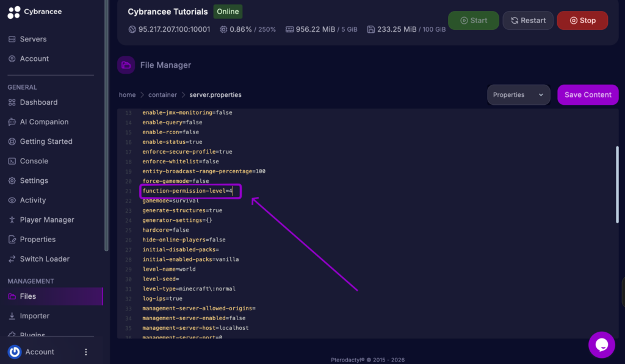
Task: Open the Settings sidebar page
Action: 34,180
